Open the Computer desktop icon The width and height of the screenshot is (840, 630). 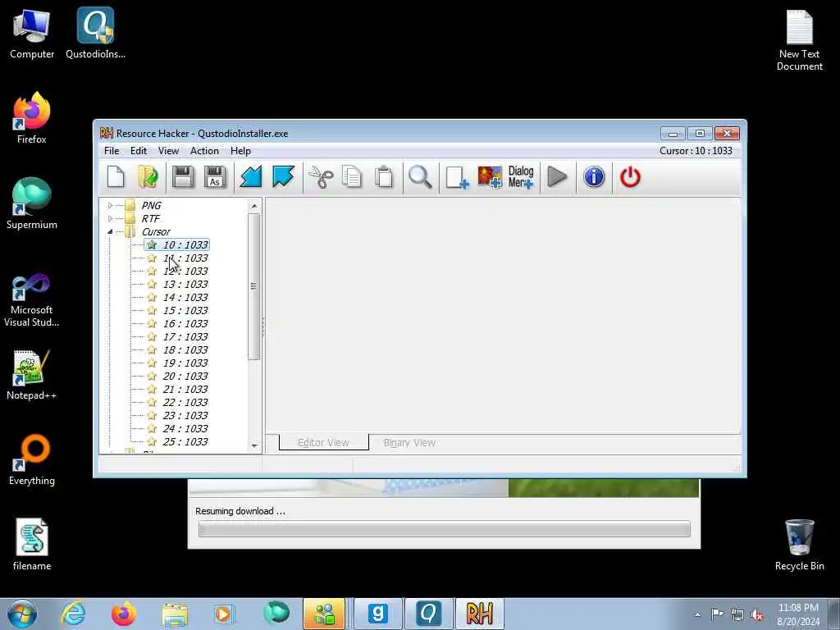tap(32, 34)
